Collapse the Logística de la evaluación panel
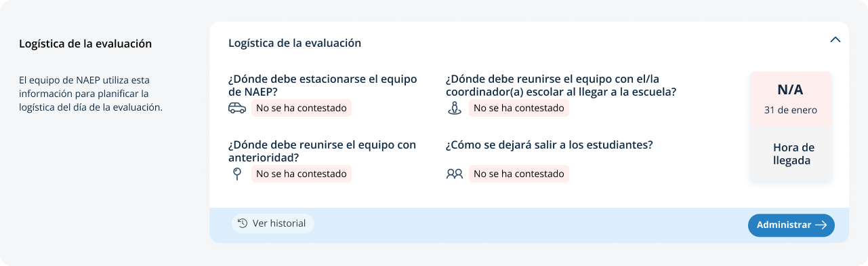Image resolution: width=868 pixels, height=266 pixels. 835,39
